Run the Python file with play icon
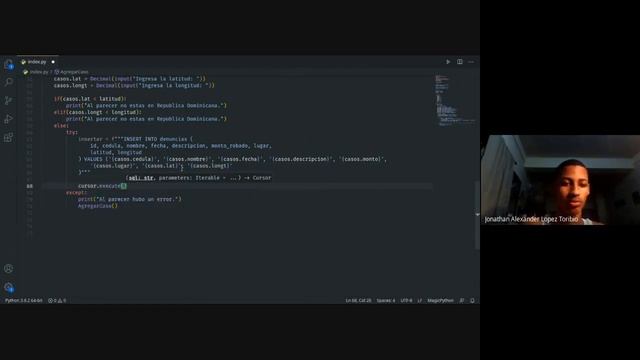Image resolution: width=640 pixels, height=360 pixels. click(448, 62)
